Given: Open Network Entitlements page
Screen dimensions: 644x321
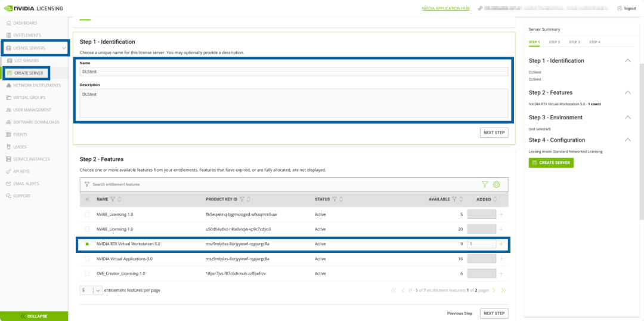Looking at the screenshot, I should click(x=33, y=85).
